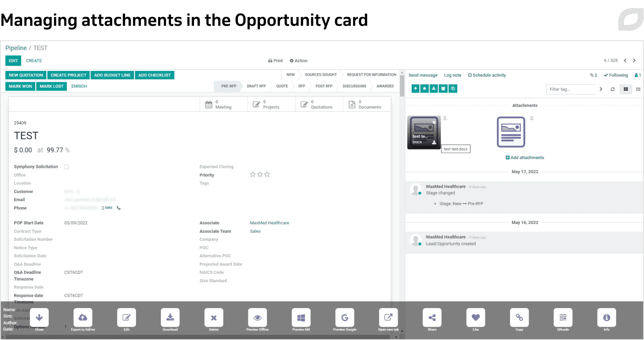Click the Download icon in the bottom bar
The height and width of the screenshot is (340, 644).
[x=170, y=317]
